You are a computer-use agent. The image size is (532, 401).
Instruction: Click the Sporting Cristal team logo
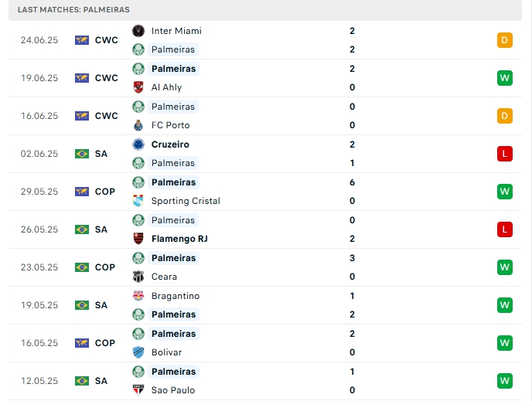coord(138,201)
